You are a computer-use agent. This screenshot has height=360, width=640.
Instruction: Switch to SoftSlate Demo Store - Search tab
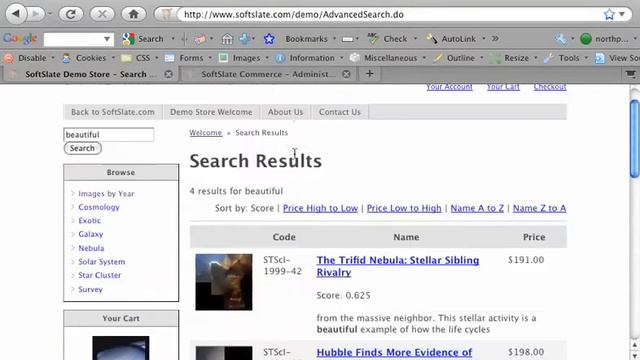point(90,74)
